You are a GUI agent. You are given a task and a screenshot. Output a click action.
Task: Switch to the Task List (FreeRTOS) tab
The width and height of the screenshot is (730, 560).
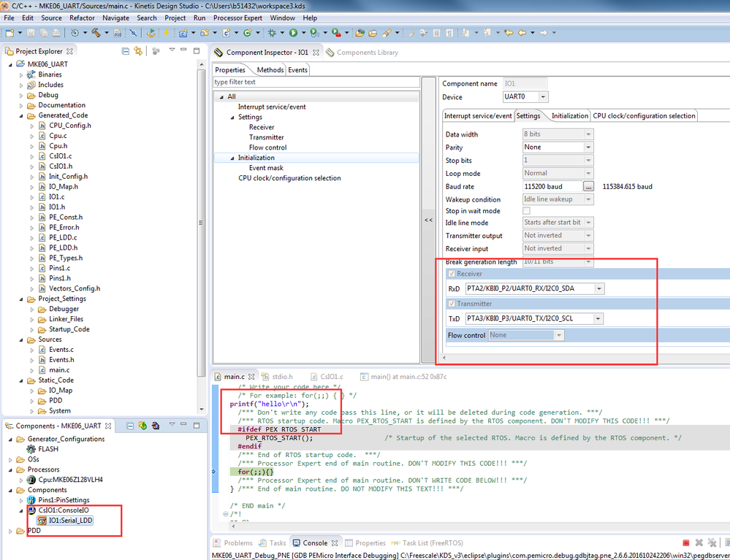pyautogui.click(x=427, y=542)
